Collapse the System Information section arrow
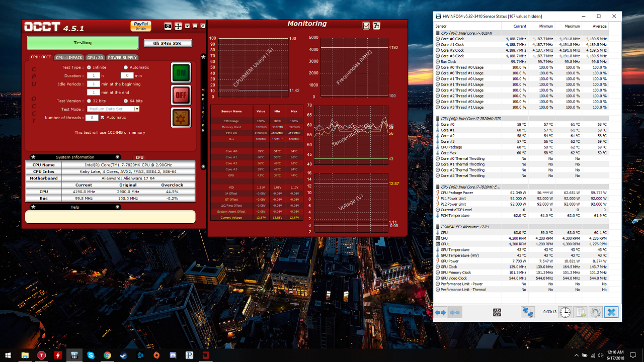Viewport: 644px width, 362px height. (118, 157)
